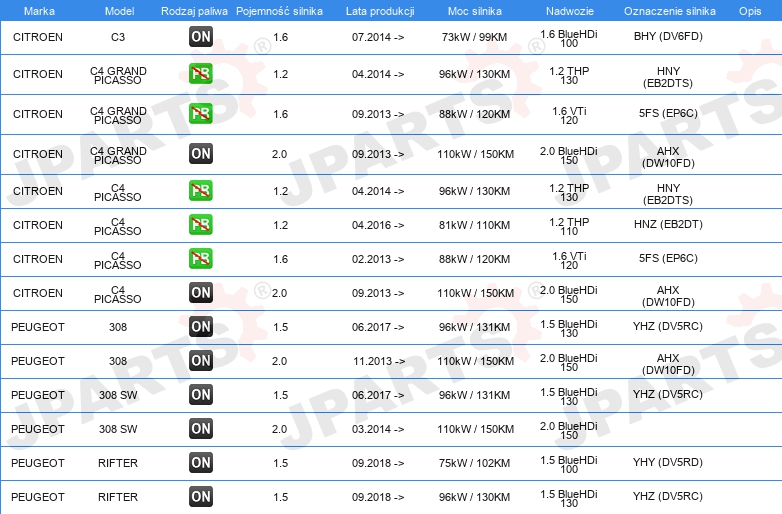Click the ON diesel icon in the C3 row

tap(200, 36)
